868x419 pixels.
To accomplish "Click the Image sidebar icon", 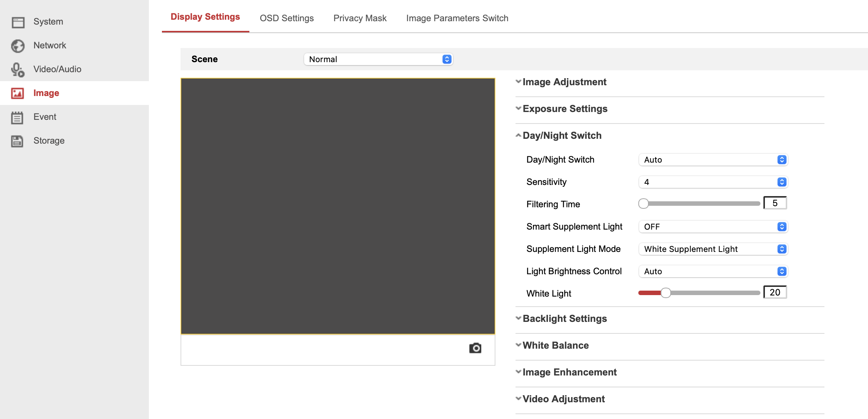I will point(17,93).
